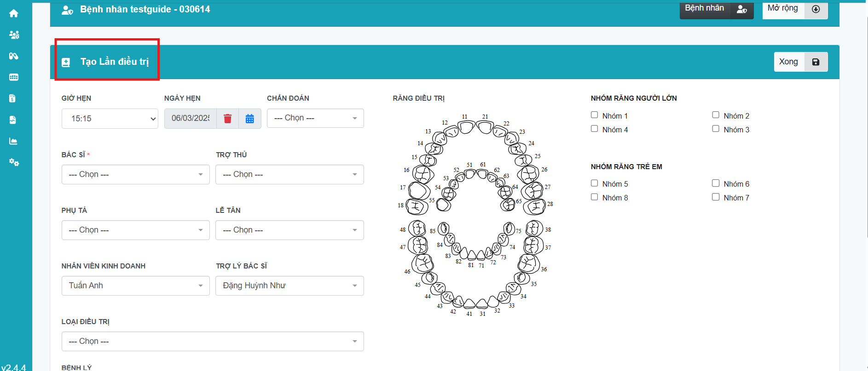Tick the Nhóm 3 checkbox
This screenshot has width=868, height=371.
click(716, 129)
